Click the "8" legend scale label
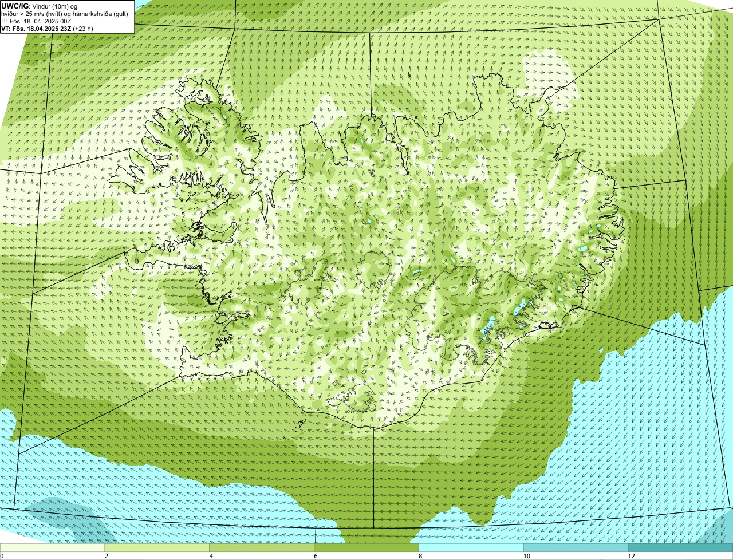The image size is (733, 560). (x=420, y=556)
